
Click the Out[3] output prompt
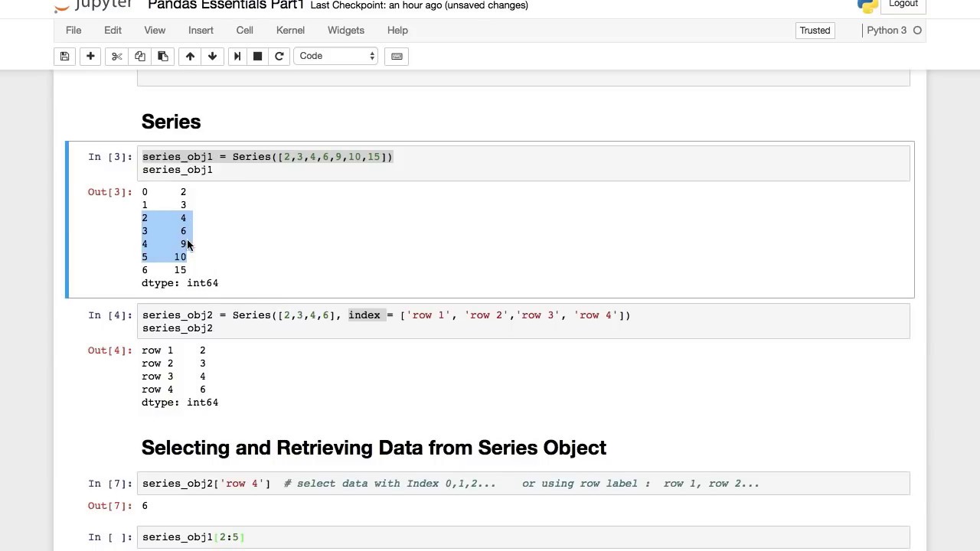coord(109,192)
